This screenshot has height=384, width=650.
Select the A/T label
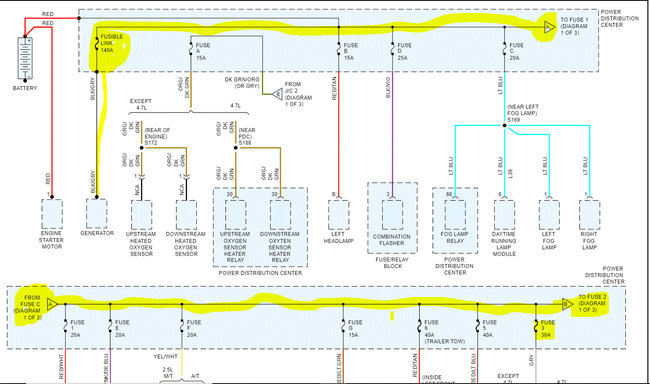pos(195,376)
